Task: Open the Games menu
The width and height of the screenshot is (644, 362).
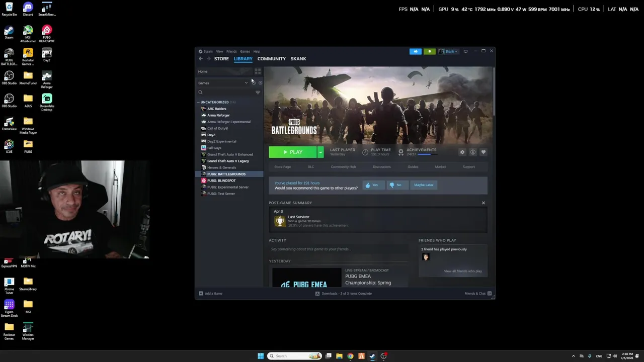Action: 245,51
